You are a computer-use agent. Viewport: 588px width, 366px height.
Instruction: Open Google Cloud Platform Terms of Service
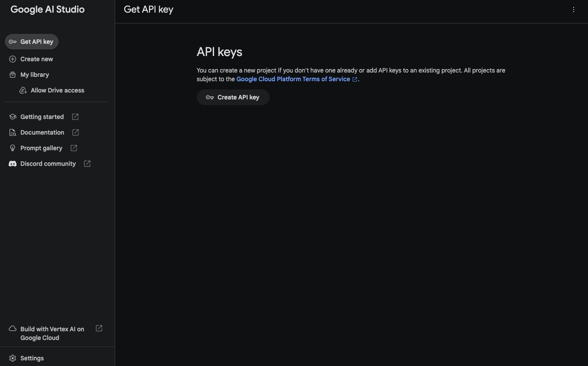click(293, 79)
